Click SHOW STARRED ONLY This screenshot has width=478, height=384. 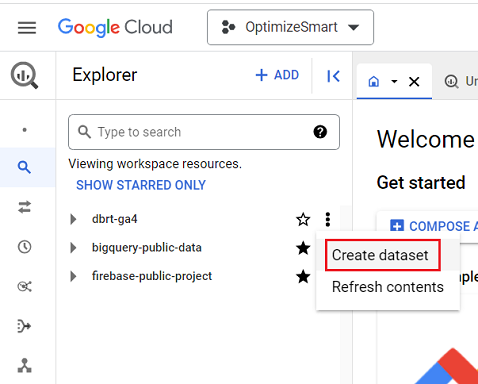click(141, 185)
